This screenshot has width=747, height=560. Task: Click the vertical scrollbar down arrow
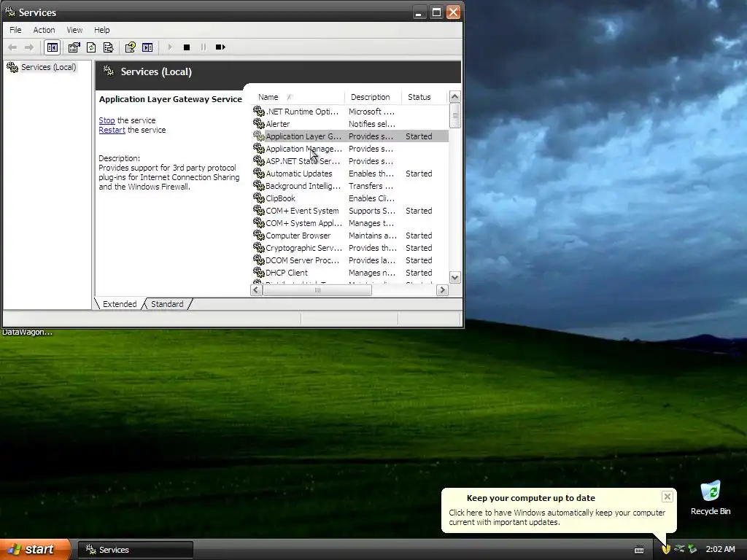pyautogui.click(x=455, y=278)
